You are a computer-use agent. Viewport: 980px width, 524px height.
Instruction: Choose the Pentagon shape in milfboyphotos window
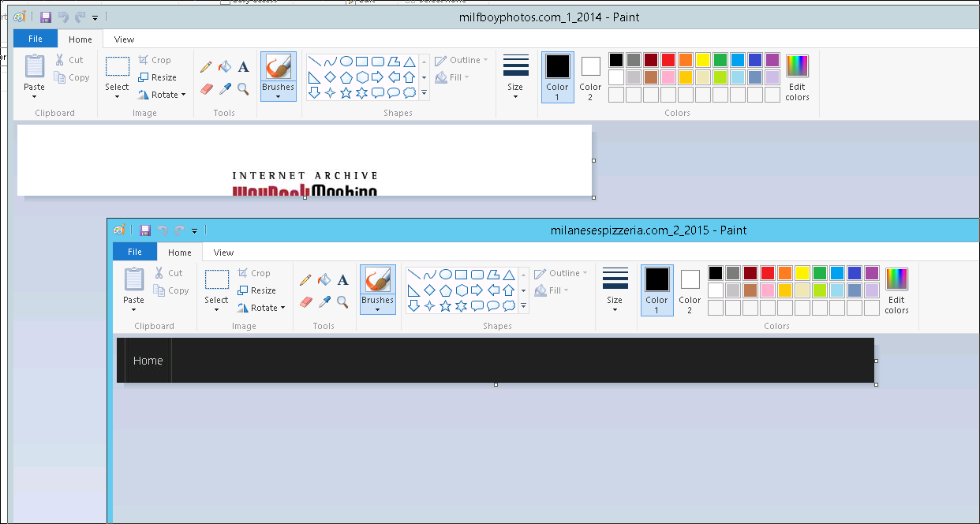(x=346, y=77)
